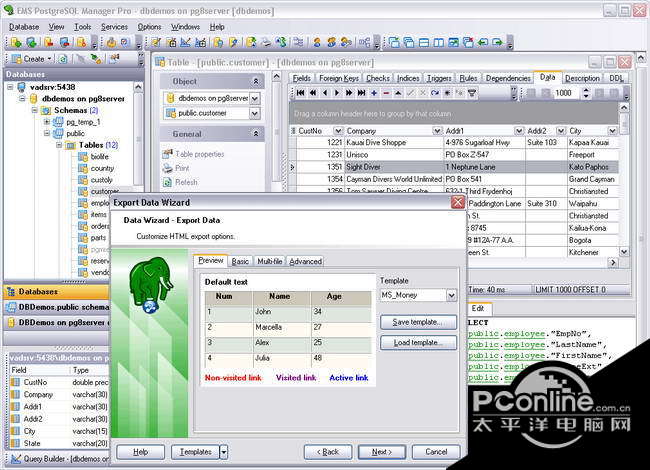Click the printer icon in main toolbar
650x470 pixels.
[267, 42]
